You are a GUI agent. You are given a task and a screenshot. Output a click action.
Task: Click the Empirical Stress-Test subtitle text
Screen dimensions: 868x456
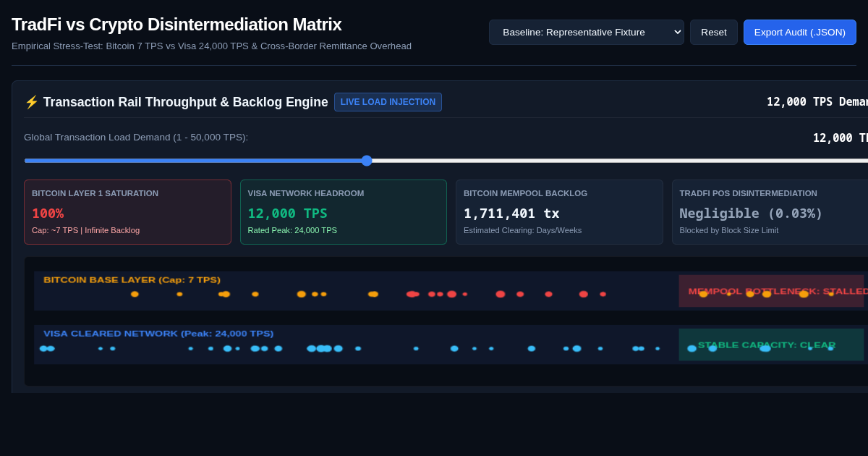(x=211, y=46)
